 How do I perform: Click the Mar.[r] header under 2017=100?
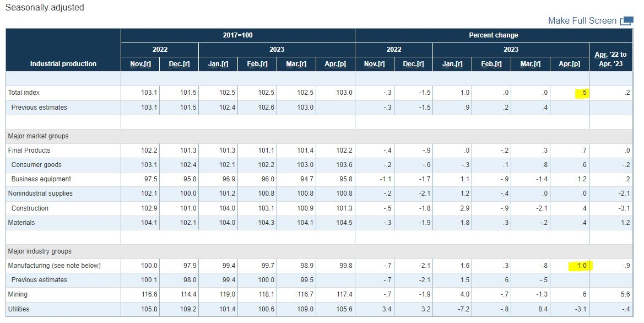point(296,64)
